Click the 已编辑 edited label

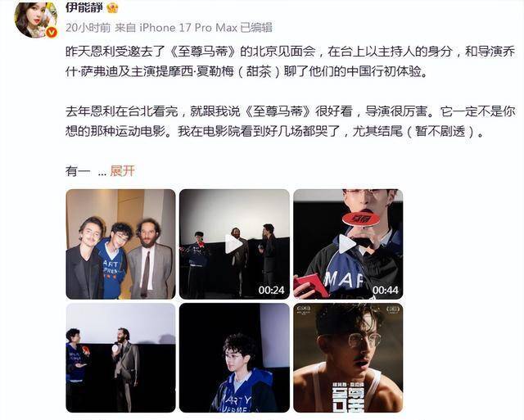256,28
